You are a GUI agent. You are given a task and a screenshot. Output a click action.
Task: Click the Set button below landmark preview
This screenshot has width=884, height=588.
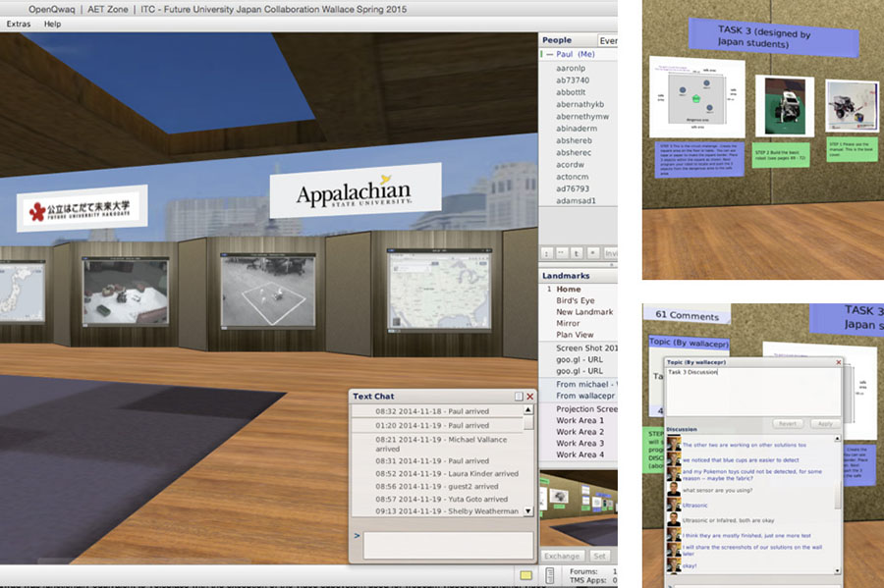tap(599, 556)
